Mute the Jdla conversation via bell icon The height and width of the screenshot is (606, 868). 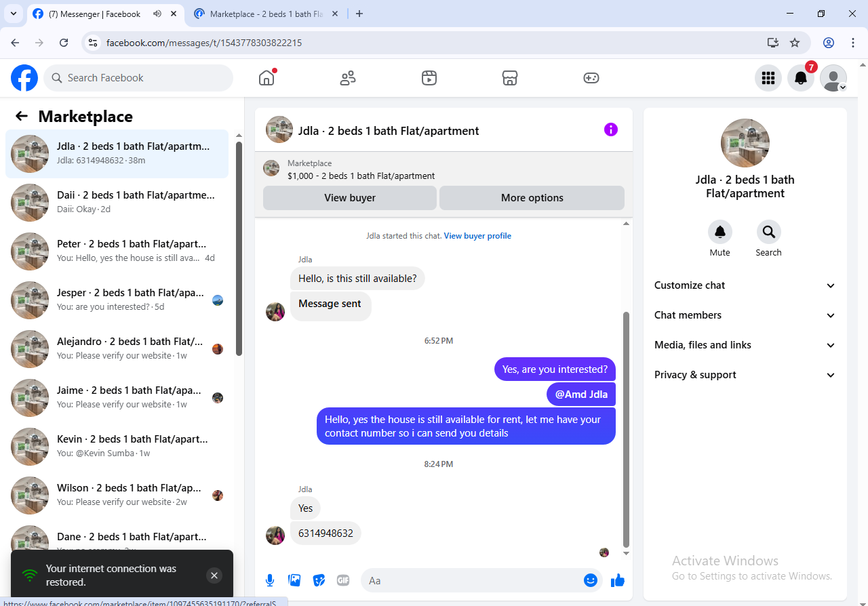pyautogui.click(x=720, y=232)
